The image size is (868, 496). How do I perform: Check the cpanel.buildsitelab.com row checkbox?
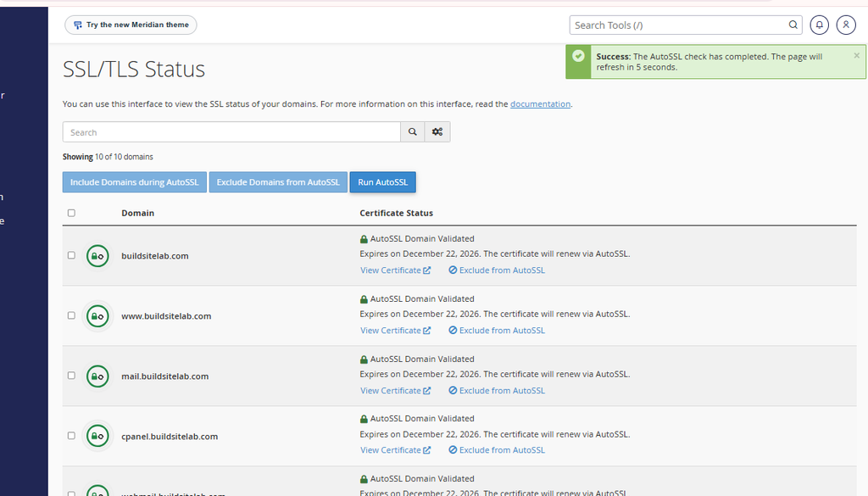pos(71,436)
